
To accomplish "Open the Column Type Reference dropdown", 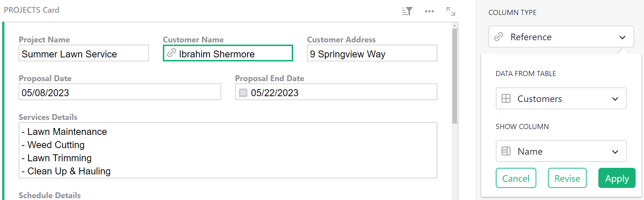I will tap(561, 37).
